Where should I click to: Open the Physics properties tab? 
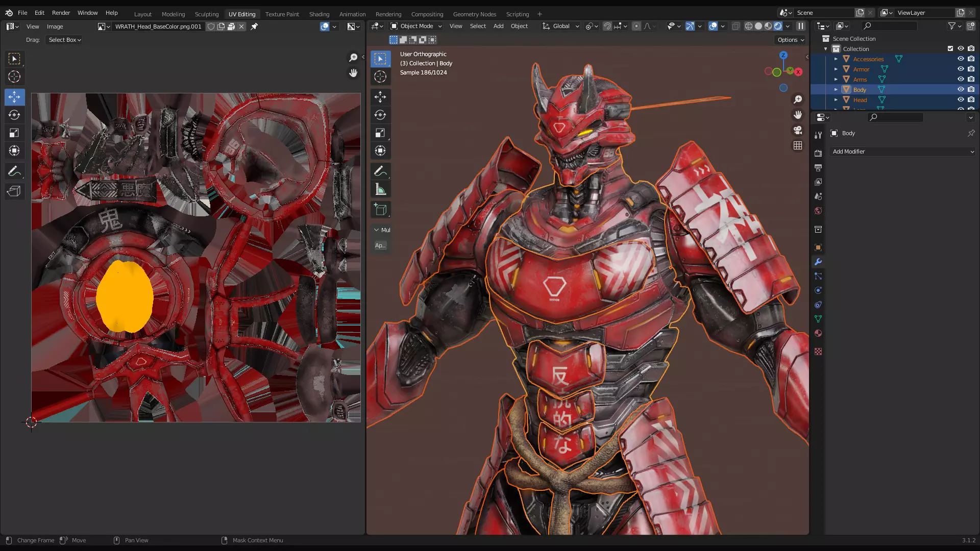[818, 290]
